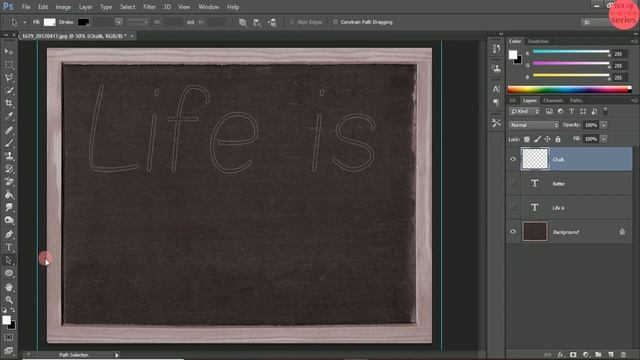Open the History panel icon
The height and width of the screenshot is (360, 640).
tap(496, 49)
